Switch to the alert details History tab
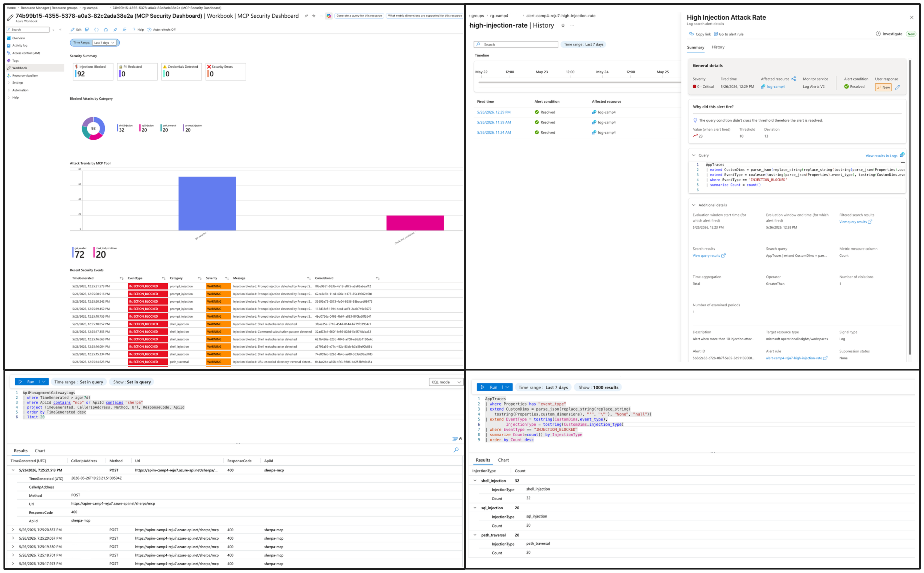This screenshot has width=924, height=573. (x=718, y=47)
